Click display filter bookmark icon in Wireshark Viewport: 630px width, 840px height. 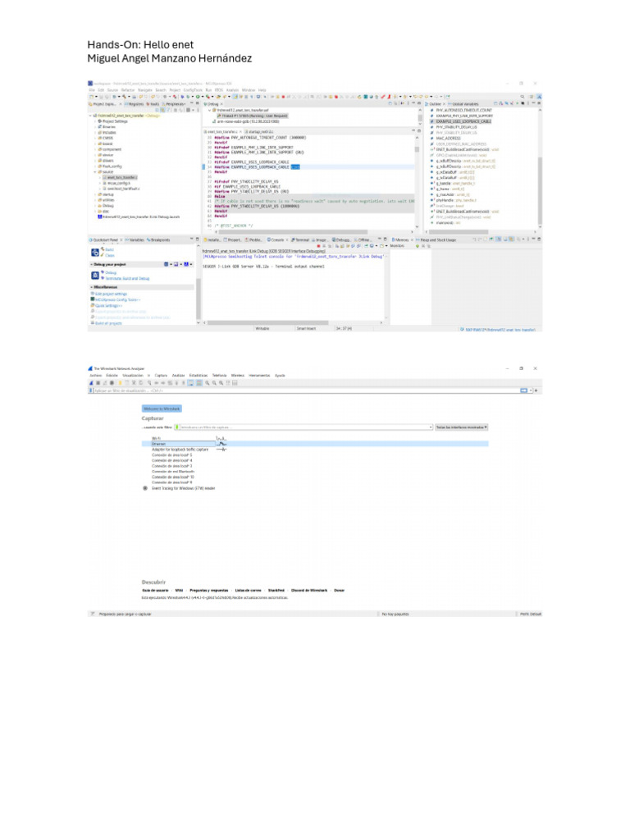click(90, 390)
